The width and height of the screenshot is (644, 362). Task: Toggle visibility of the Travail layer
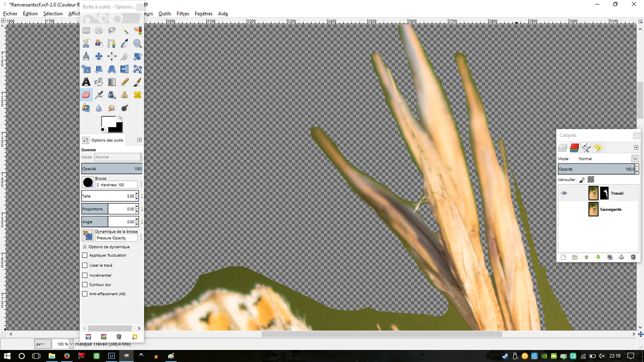564,193
